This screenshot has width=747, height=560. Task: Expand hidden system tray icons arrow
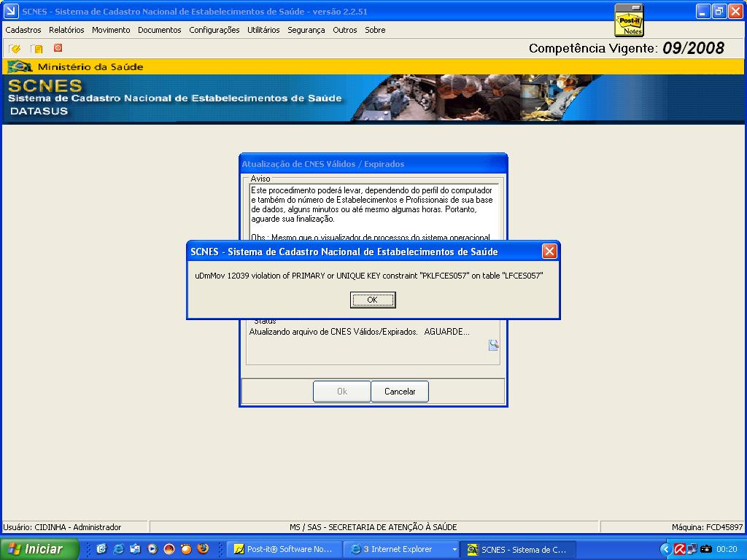click(665, 549)
